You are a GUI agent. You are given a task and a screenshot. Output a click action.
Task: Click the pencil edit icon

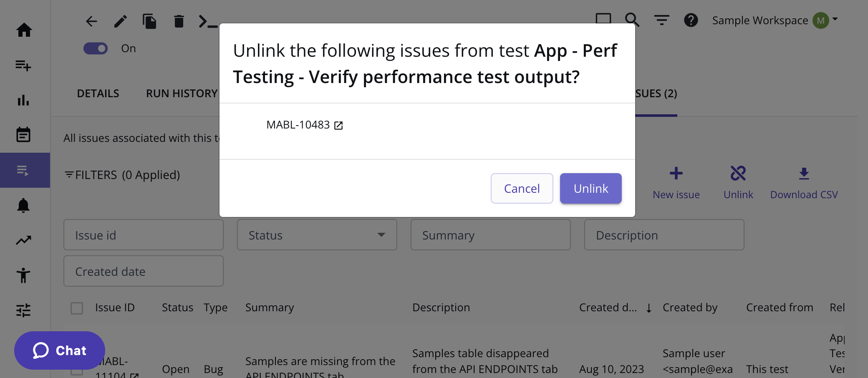121,21
